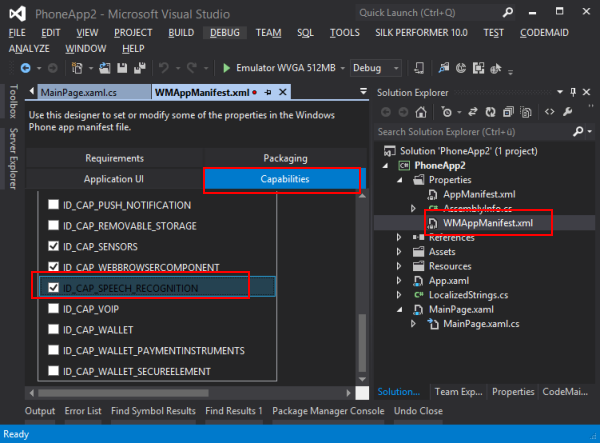Expand the Assets folder

coord(399,252)
